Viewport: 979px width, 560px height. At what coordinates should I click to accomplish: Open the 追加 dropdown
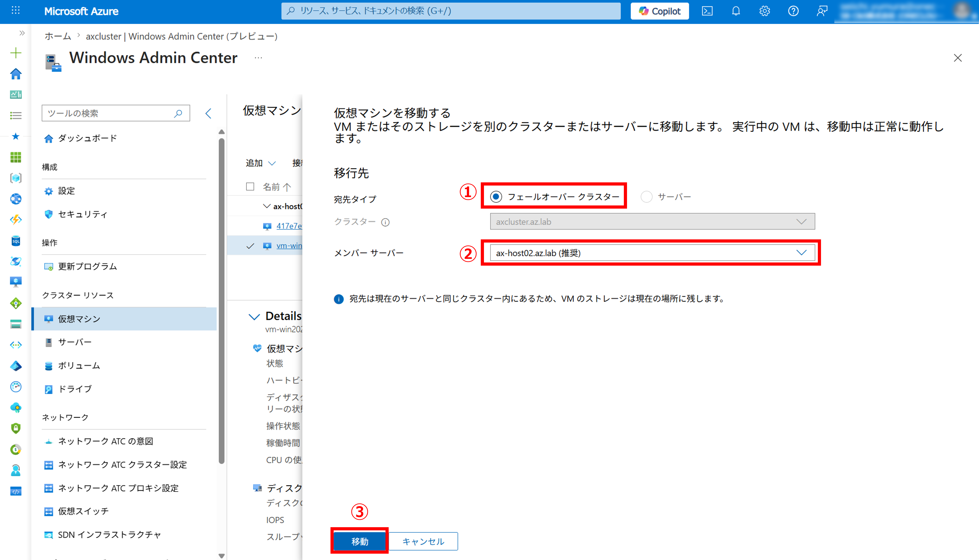(x=261, y=163)
